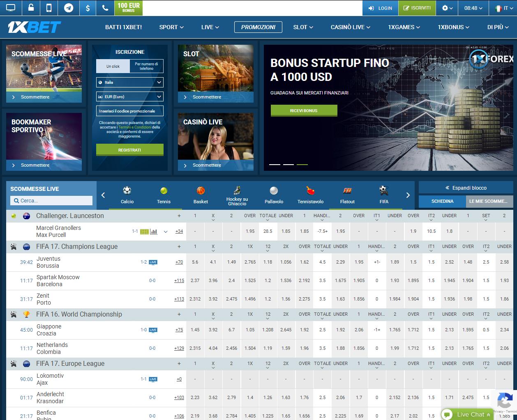Open the Giappone Croazia LIVE stream icon
This screenshot has width=517, height=420.
153,330
